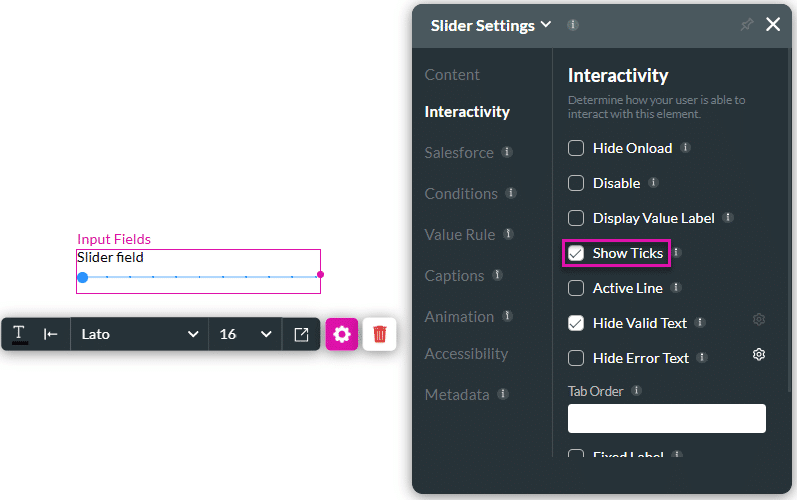Click the text color underline icon

pyautogui.click(x=19, y=334)
